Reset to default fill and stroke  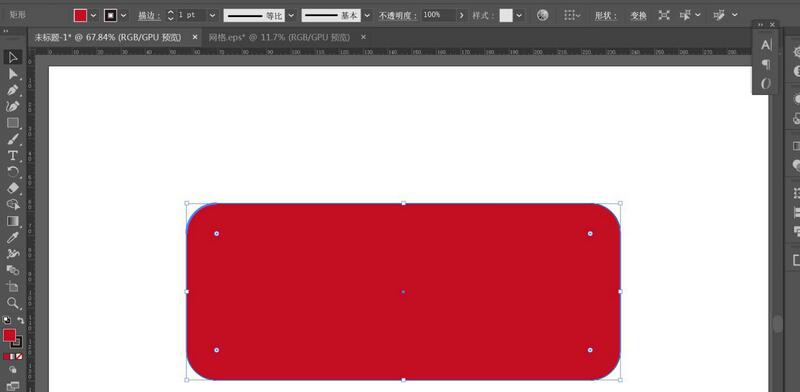pos(6,321)
